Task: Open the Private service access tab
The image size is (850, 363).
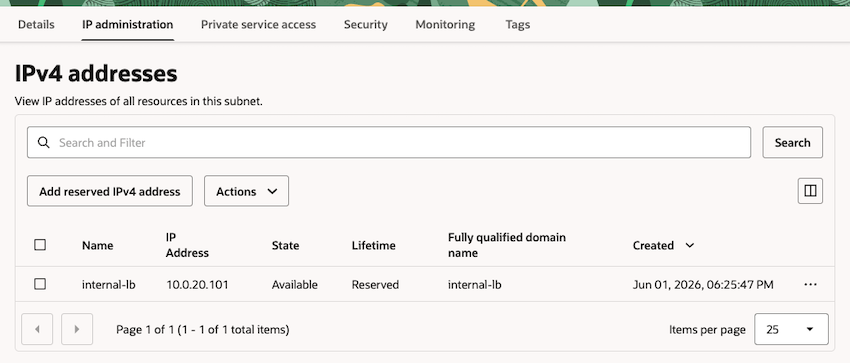Action: [258, 24]
